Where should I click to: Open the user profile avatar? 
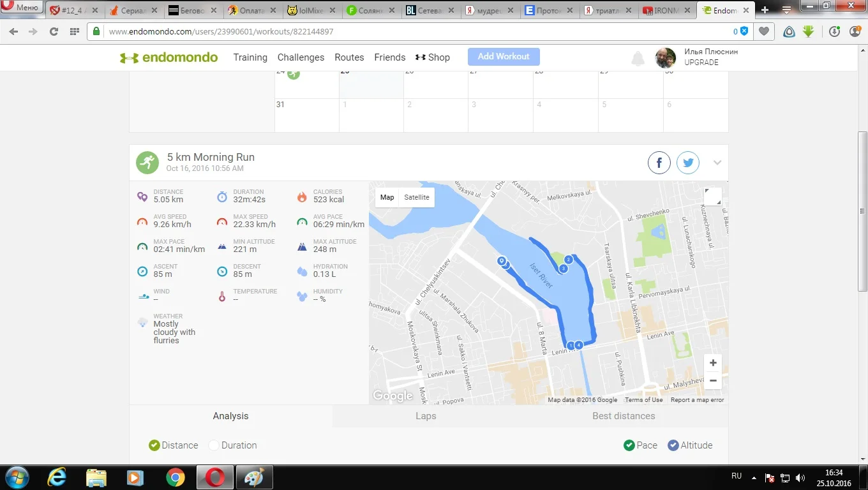666,57
